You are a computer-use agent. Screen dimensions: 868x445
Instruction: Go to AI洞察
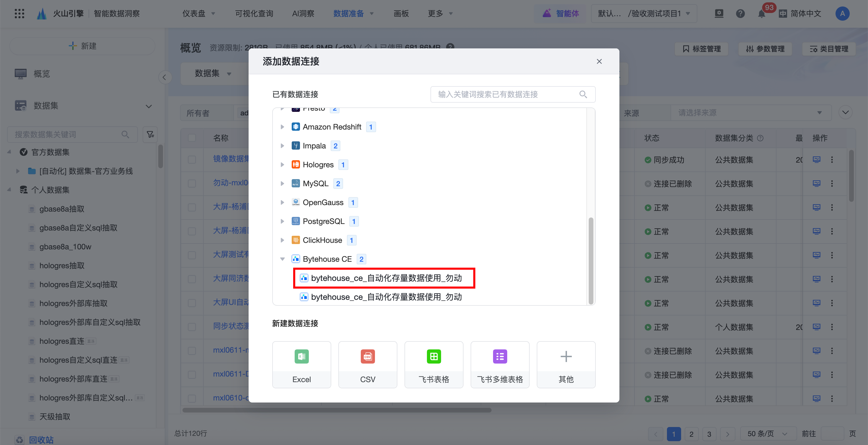(303, 14)
